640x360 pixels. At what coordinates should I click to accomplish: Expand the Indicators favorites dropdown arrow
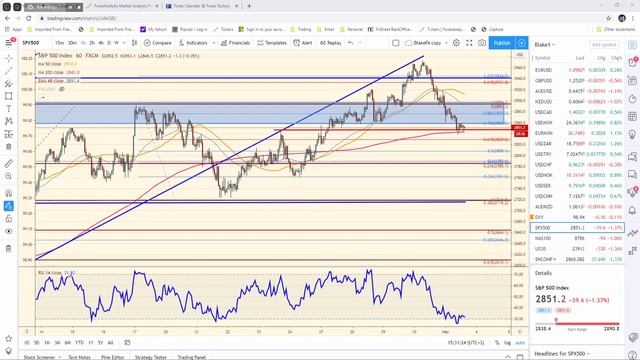213,43
